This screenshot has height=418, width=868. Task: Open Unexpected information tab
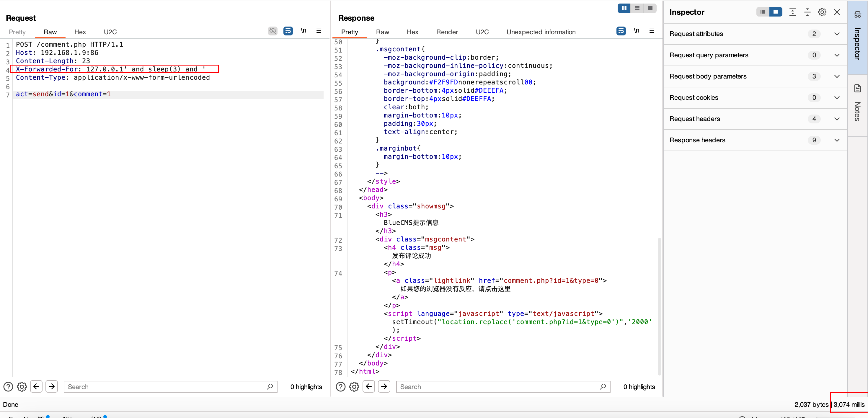(x=541, y=32)
